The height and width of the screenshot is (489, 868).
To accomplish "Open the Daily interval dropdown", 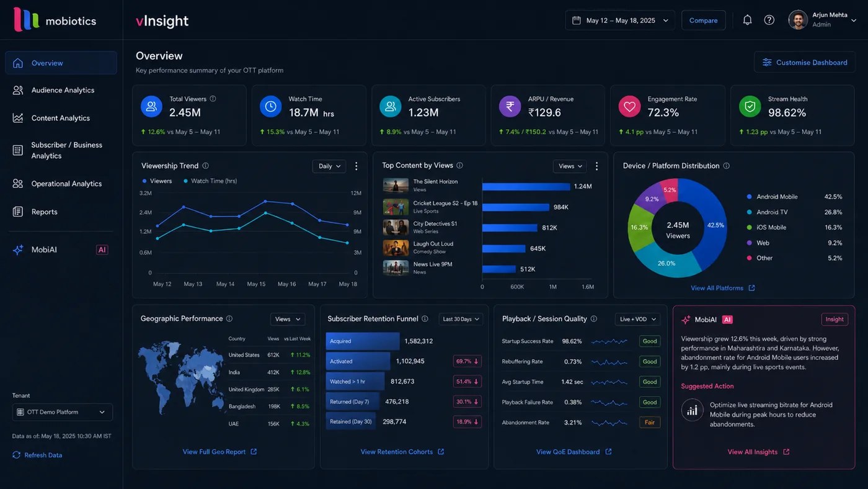I will (x=329, y=166).
